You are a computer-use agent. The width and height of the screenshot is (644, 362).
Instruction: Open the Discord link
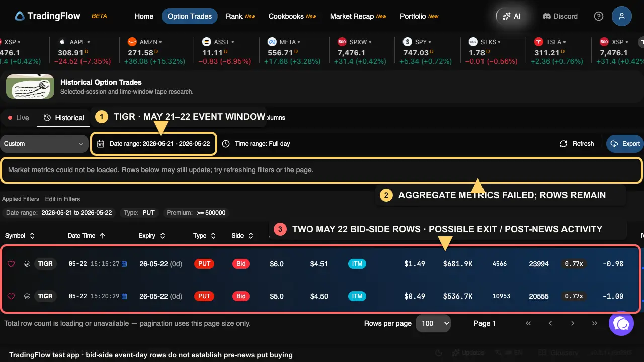[x=560, y=16]
